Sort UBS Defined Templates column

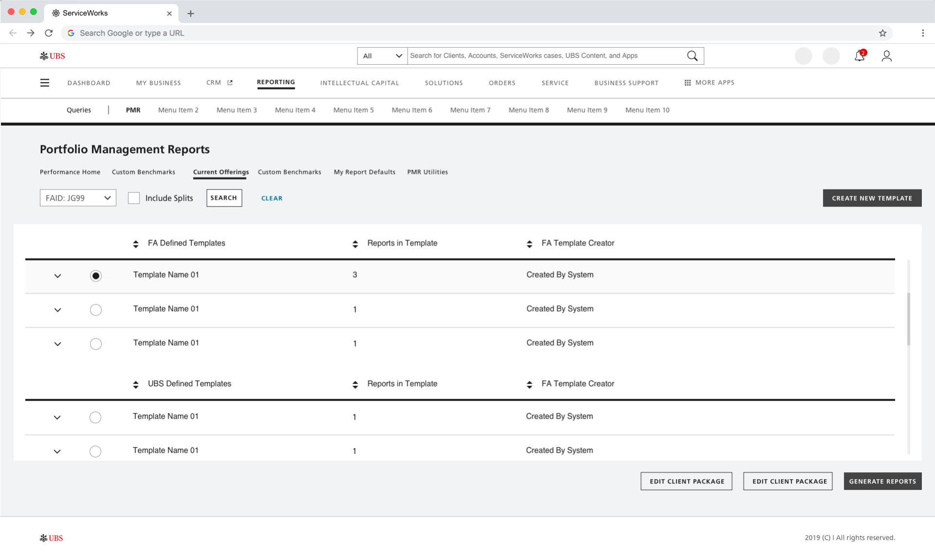tap(136, 385)
